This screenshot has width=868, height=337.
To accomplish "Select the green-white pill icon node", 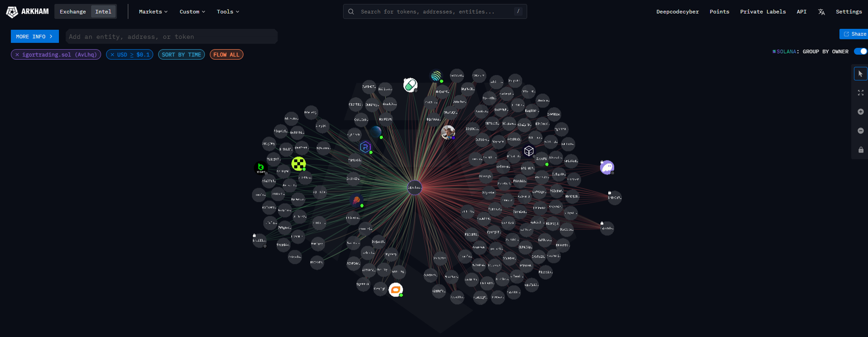I will tap(411, 85).
